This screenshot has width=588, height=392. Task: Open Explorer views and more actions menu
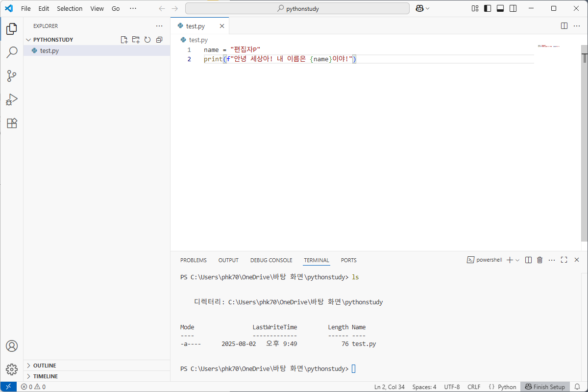click(x=159, y=26)
